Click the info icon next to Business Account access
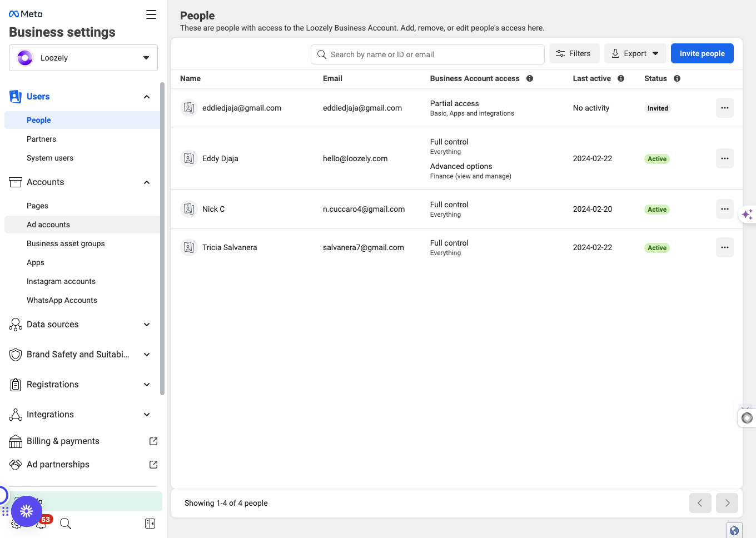The width and height of the screenshot is (756, 538). [530, 78]
